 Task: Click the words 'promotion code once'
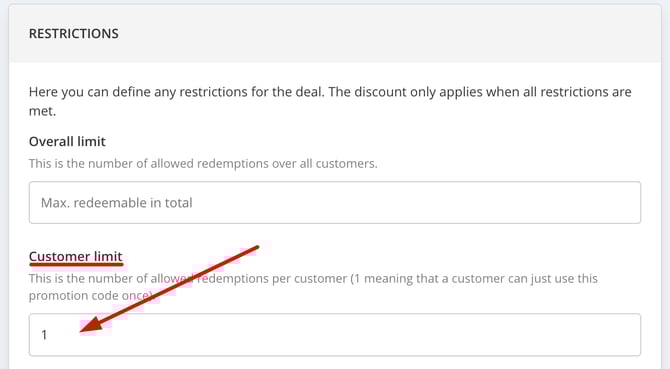88,296
